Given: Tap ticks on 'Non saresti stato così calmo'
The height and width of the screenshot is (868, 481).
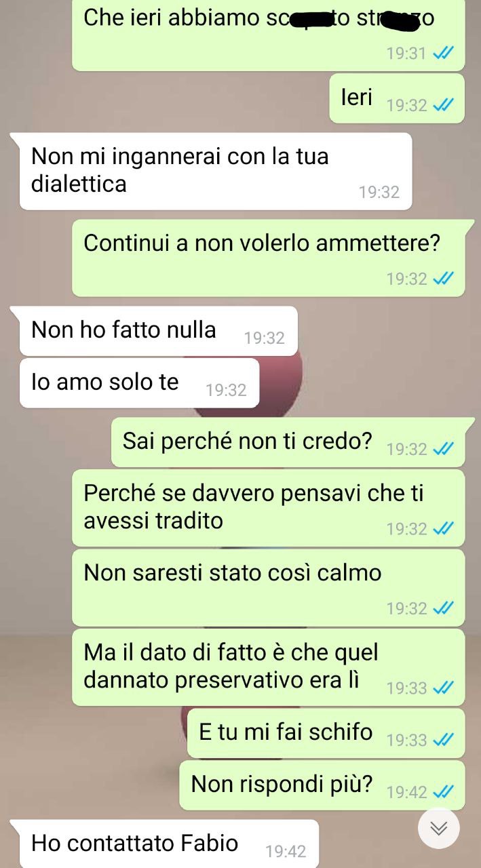Looking at the screenshot, I should [x=443, y=608].
